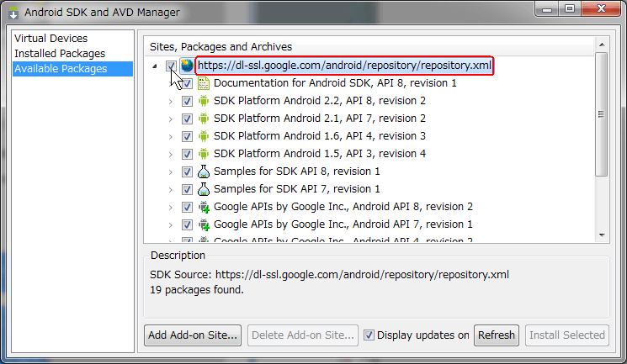Click the add-on icon for Google APIs API 7
The height and width of the screenshot is (364, 627).
coord(204,224)
